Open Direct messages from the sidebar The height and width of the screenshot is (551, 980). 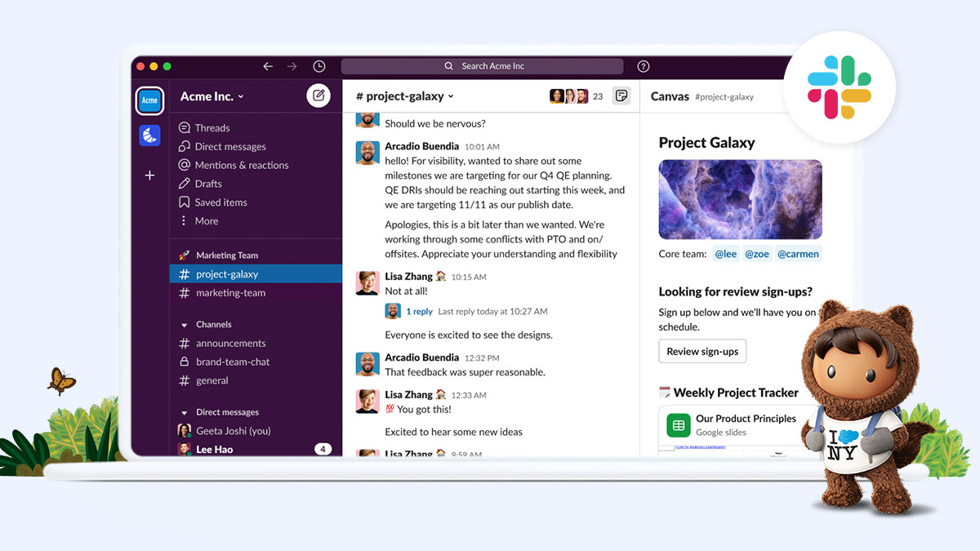tap(232, 146)
